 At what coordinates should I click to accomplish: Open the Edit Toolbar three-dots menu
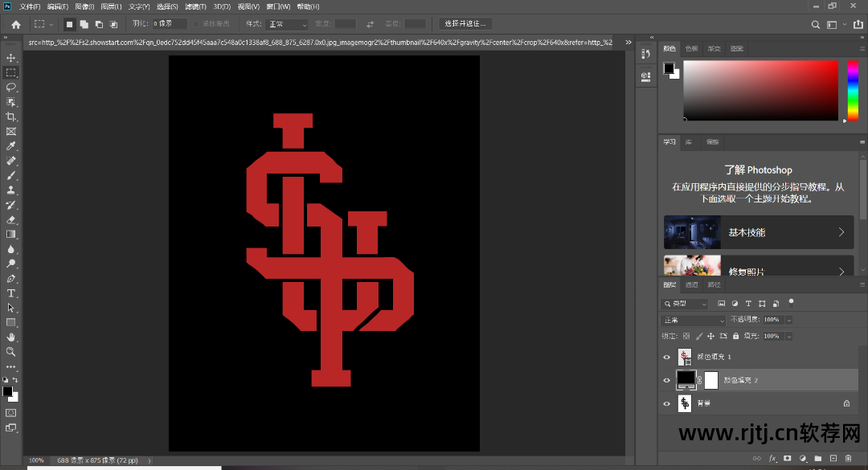(x=10, y=366)
